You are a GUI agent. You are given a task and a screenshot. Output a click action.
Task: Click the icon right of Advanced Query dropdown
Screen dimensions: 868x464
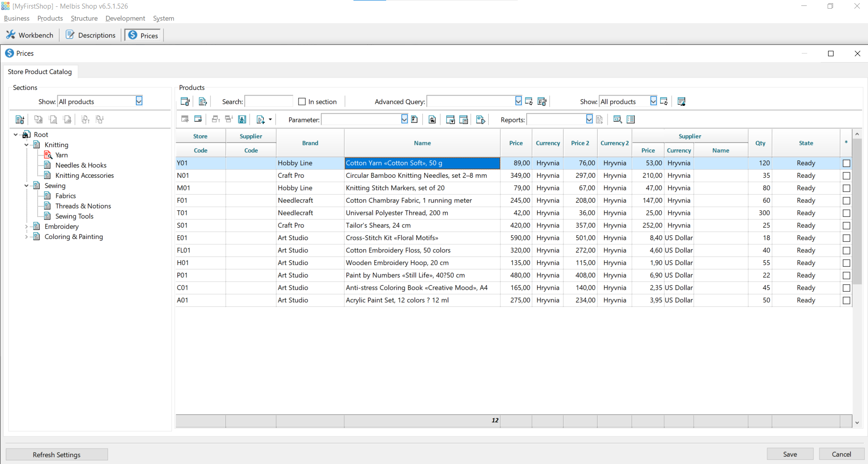[x=529, y=102]
